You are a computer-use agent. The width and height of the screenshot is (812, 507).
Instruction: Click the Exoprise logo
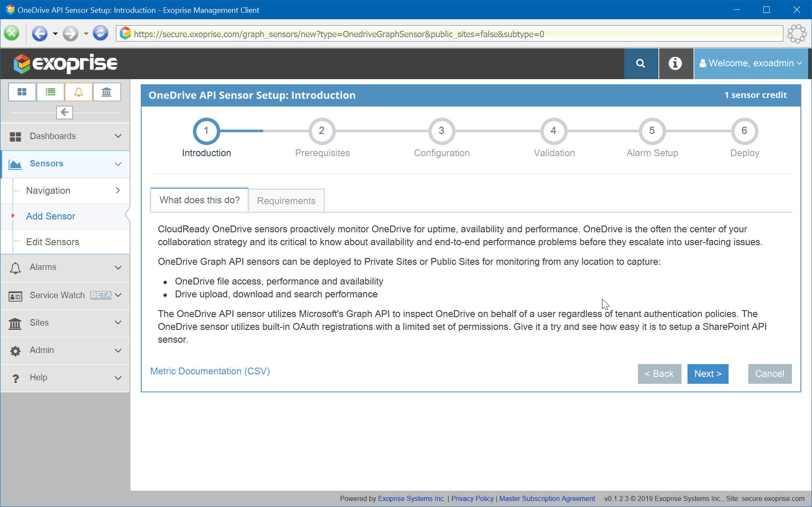tap(65, 63)
